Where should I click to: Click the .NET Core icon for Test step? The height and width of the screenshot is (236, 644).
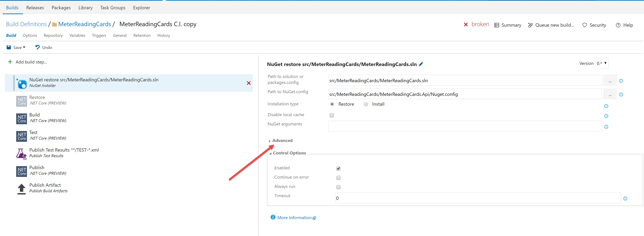pyautogui.click(x=22, y=136)
